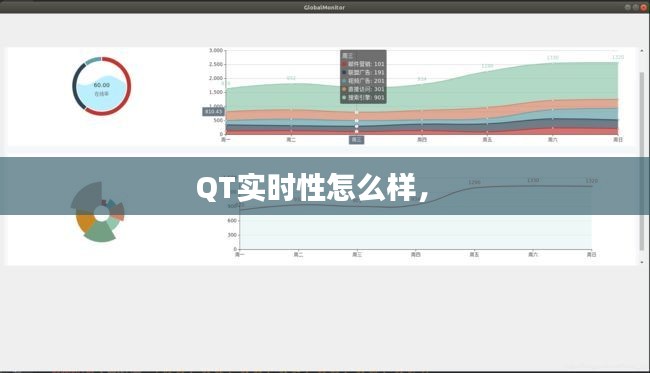This screenshot has height=373, width=650.
Task: Click 周六 on the lower line chart axis
Action: 533,254
